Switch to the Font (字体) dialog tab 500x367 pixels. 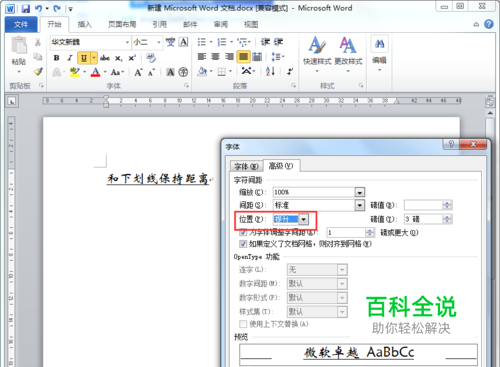[x=246, y=166]
